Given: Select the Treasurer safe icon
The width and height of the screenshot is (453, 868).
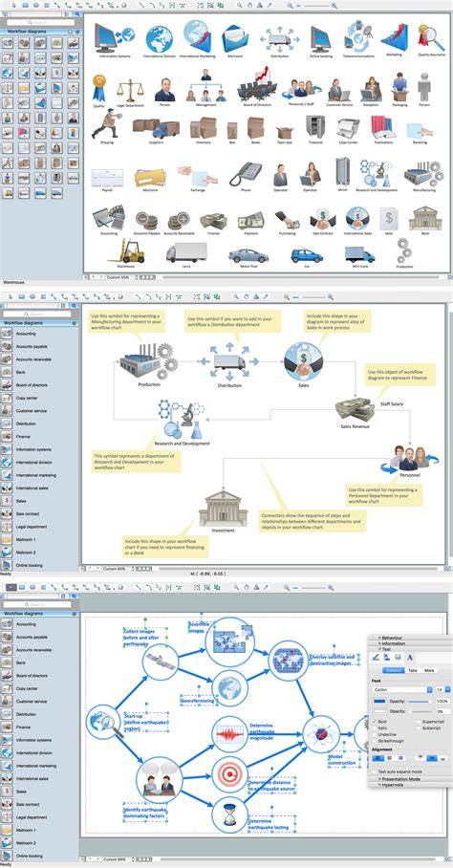Looking at the screenshot, I should point(315,126).
